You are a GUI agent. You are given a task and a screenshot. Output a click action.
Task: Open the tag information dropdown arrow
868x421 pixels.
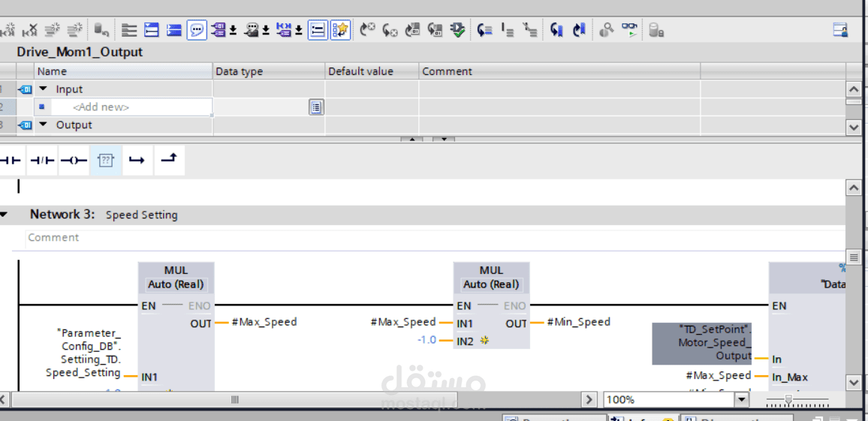pos(266,31)
